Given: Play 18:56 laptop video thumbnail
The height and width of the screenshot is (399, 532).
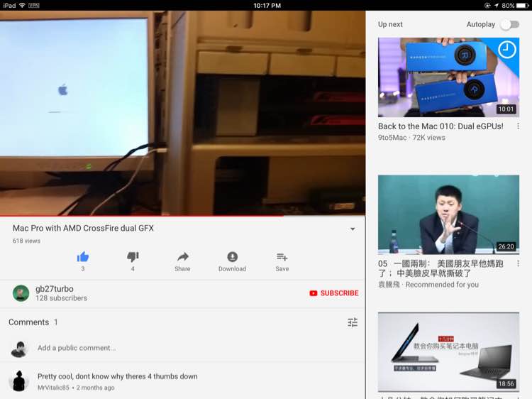Looking at the screenshot, I should click(448, 352).
